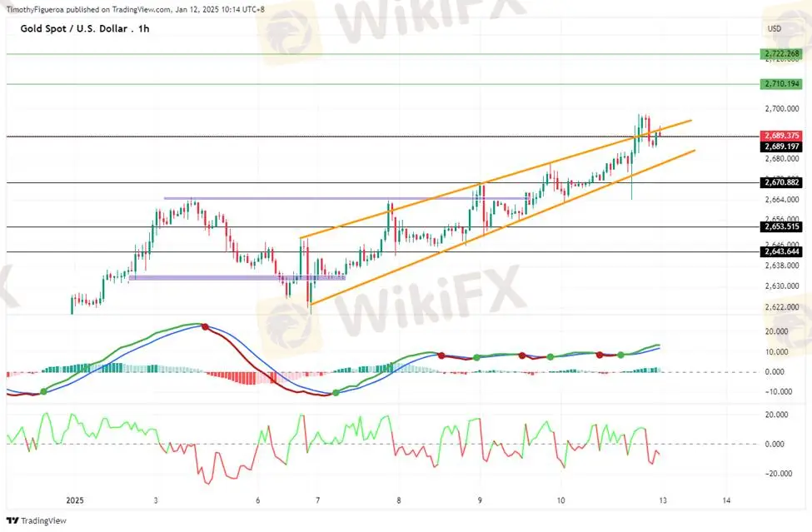Select the upper purple horizontal resistance line
The image size is (812, 532).
(x=346, y=198)
